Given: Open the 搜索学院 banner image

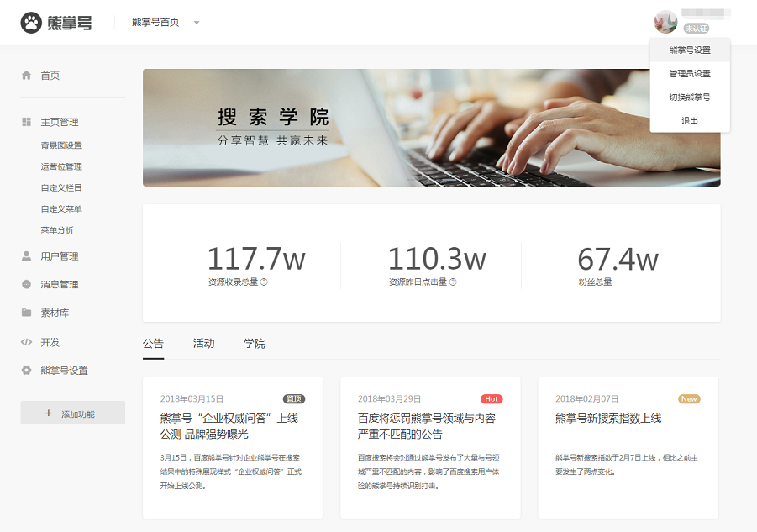Looking at the screenshot, I should click(x=432, y=128).
